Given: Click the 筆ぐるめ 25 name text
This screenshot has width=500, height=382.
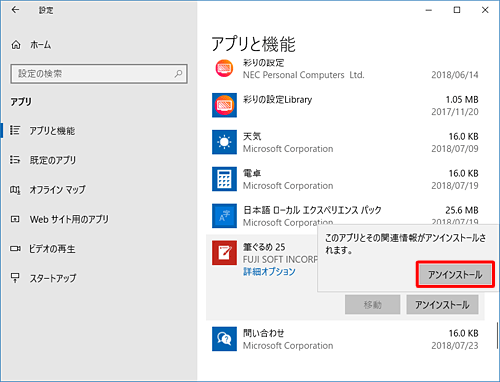Looking at the screenshot, I should (x=264, y=247).
